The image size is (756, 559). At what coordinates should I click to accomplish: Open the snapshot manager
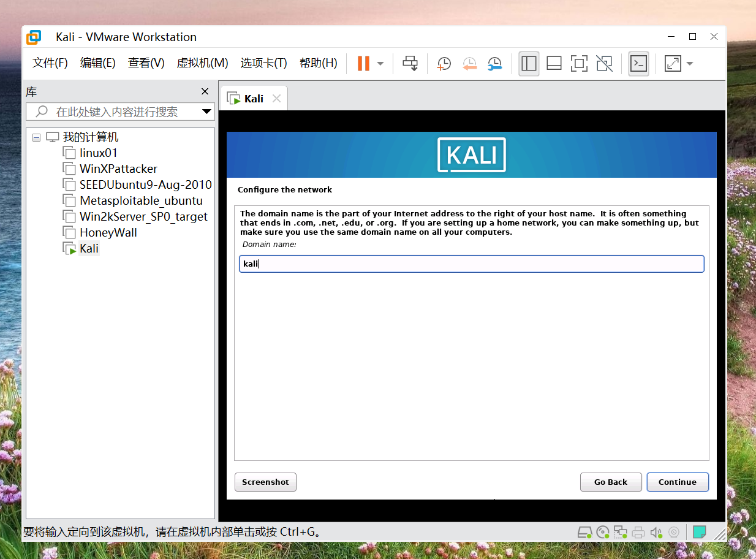coord(494,63)
